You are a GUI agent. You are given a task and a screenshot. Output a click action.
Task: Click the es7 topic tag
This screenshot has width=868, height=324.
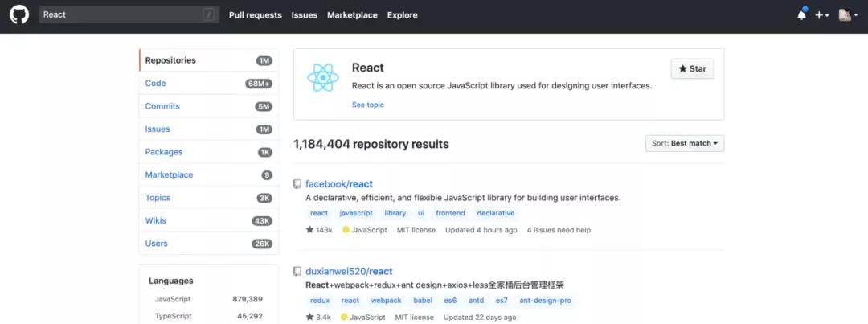[x=502, y=301]
